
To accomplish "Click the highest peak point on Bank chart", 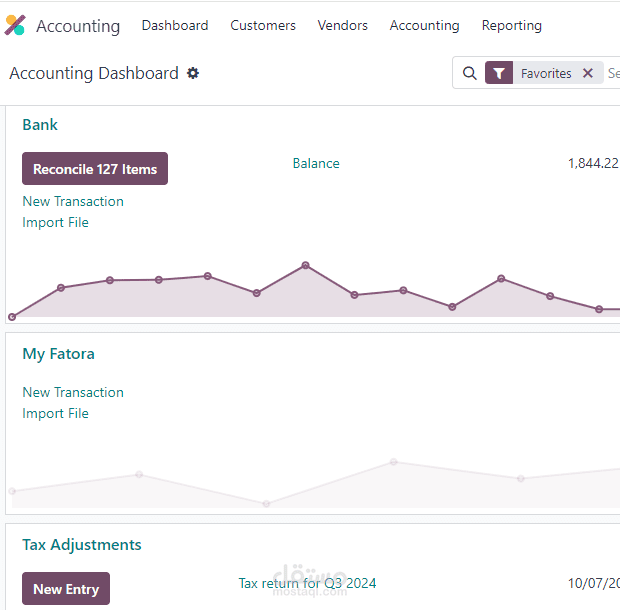I will click(305, 265).
